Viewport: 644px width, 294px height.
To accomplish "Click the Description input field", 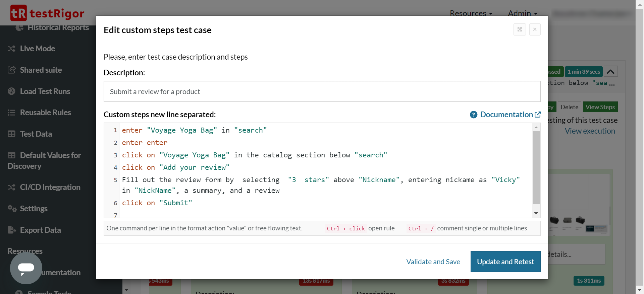I will click(322, 91).
